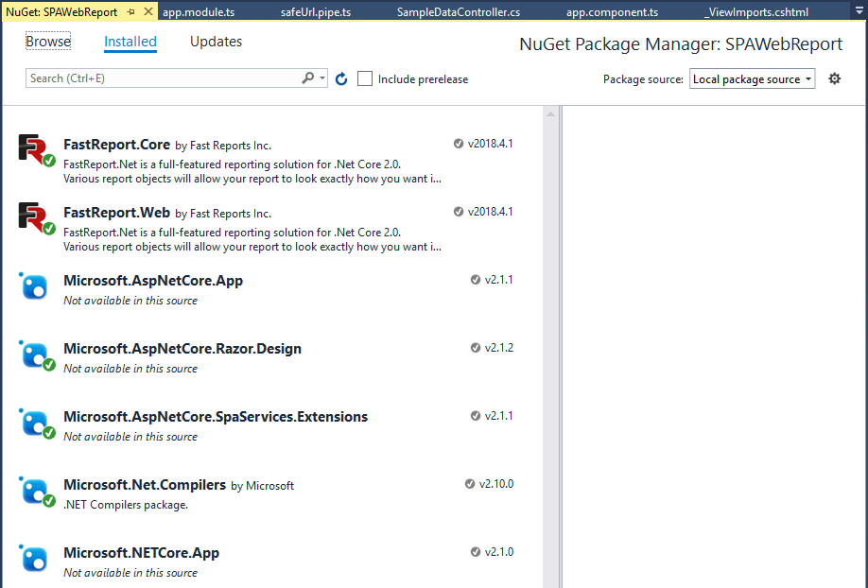This screenshot has height=588, width=868.
Task: Switch to the Updates tab
Action: coord(217,42)
